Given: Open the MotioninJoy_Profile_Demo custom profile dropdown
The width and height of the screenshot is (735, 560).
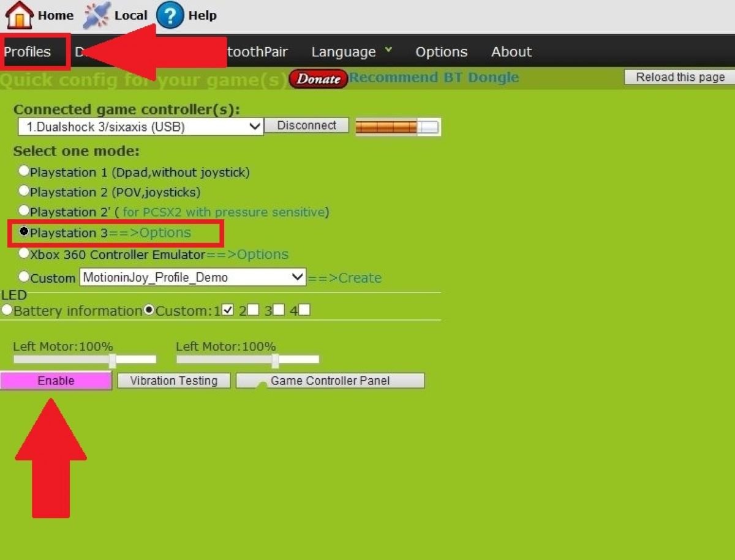Looking at the screenshot, I should [192, 277].
